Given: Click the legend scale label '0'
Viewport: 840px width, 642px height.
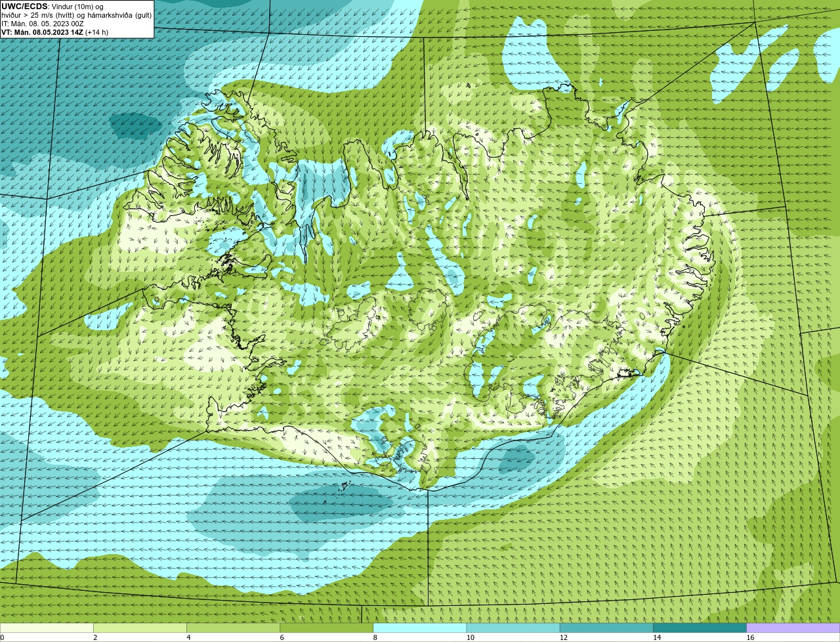Looking at the screenshot, I should click(x=2, y=637).
